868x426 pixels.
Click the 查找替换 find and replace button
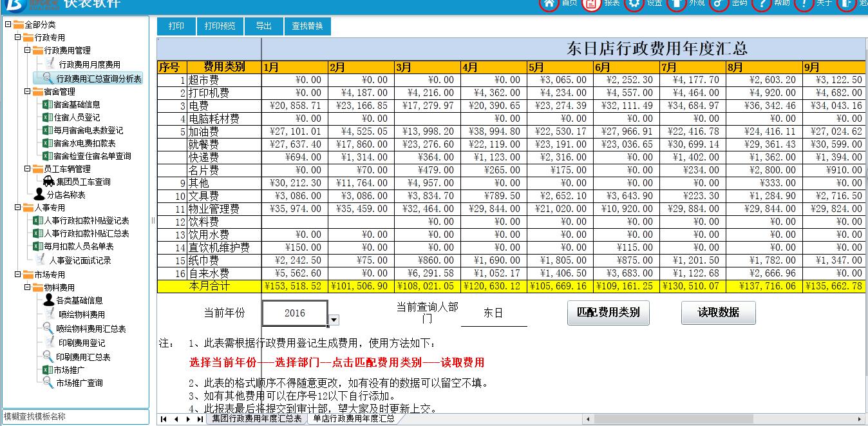[x=307, y=26]
